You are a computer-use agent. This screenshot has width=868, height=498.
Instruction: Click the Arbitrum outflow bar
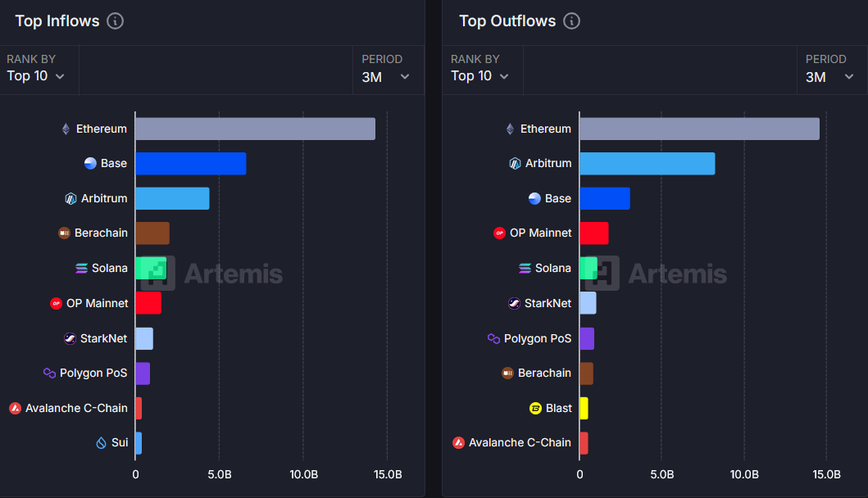point(648,164)
